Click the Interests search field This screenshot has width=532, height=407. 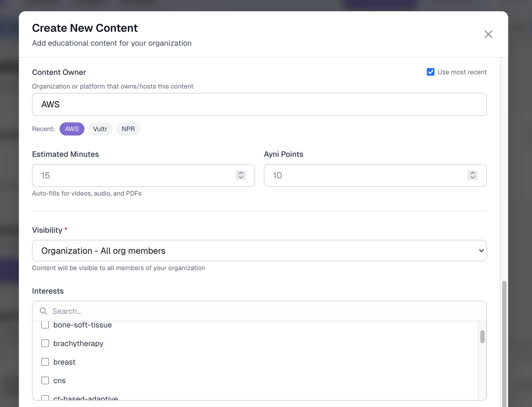pyautogui.click(x=266, y=311)
